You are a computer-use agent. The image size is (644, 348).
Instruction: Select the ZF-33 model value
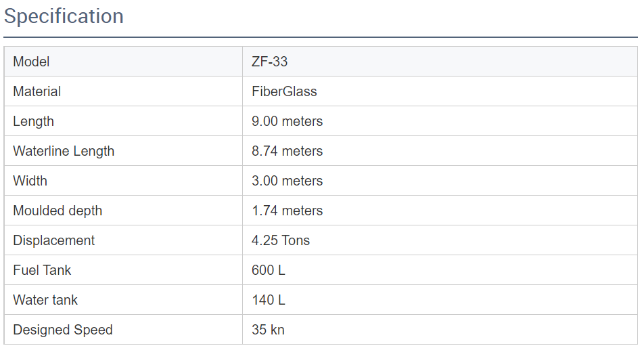269,62
